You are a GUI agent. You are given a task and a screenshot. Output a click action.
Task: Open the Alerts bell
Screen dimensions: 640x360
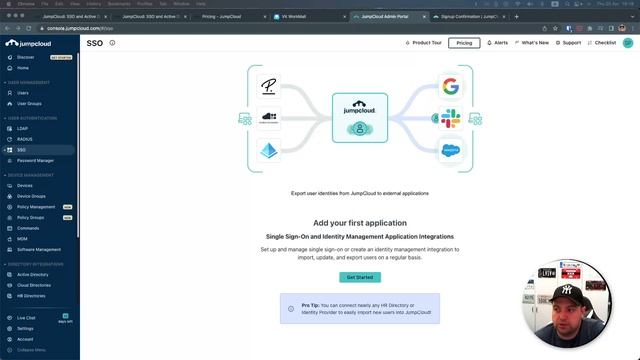(498, 43)
